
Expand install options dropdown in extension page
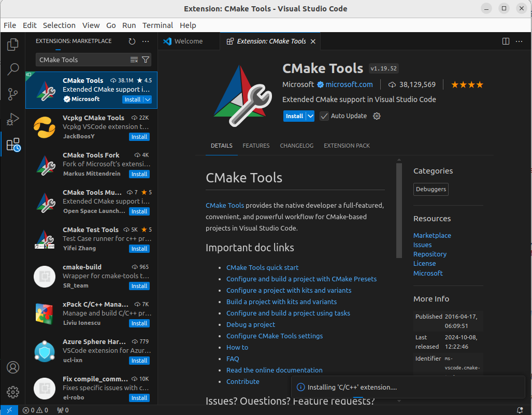[x=310, y=116]
